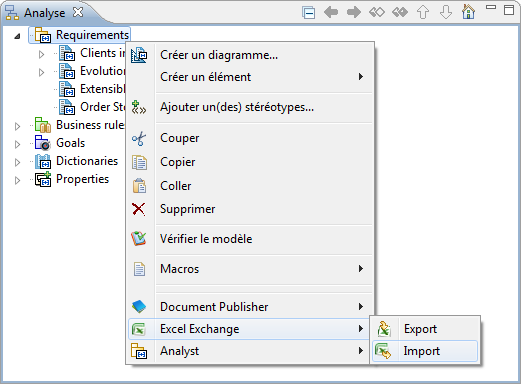Screen dimensions: 521x384
Task: Select the Goals tree item
Action: coord(70,143)
